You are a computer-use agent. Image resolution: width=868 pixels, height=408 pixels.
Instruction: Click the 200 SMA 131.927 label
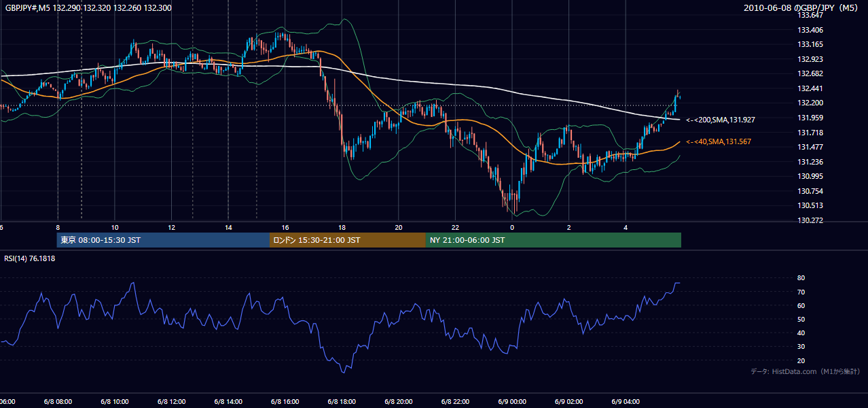(721, 120)
